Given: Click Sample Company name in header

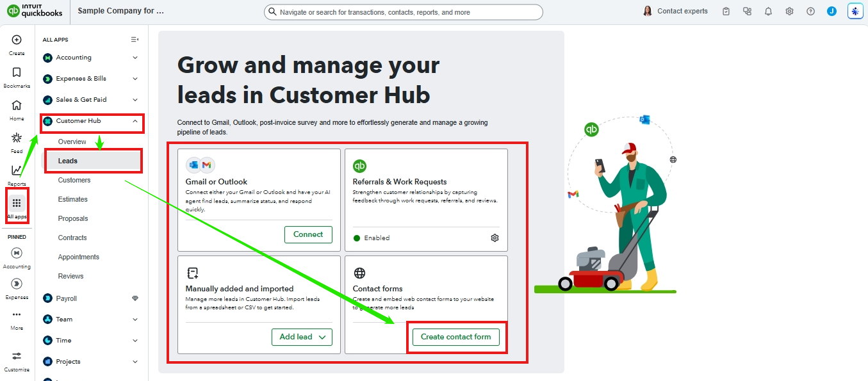Looking at the screenshot, I should tap(121, 11).
